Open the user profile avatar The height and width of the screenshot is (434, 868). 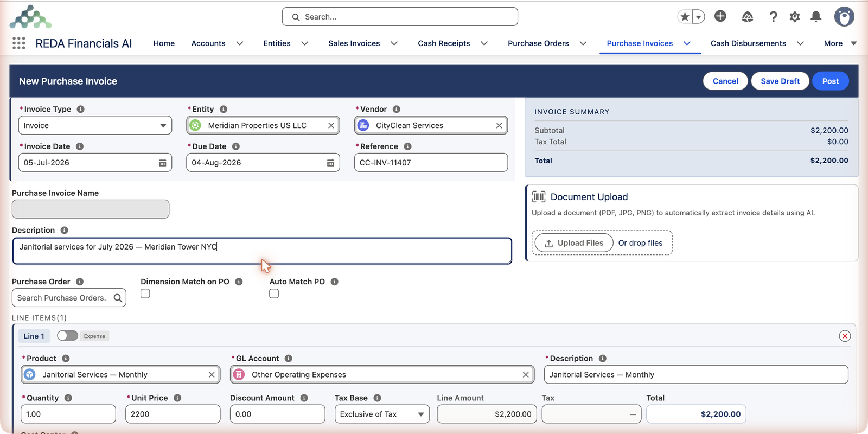point(844,17)
